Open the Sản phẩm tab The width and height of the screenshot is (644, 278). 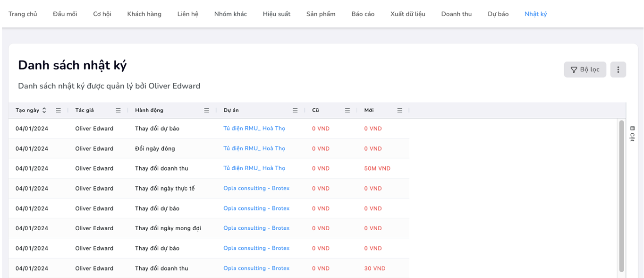(x=321, y=14)
